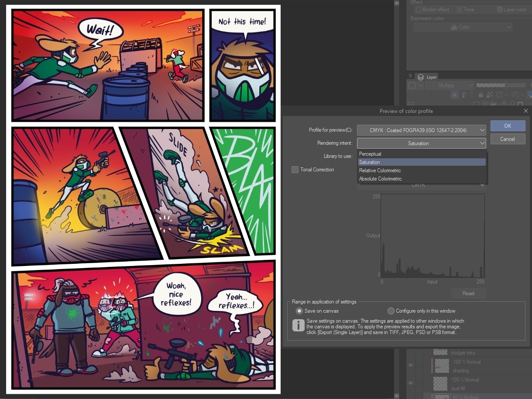
Task: Click the color circles icon in Expression color
Action: [x=454, y=27]
